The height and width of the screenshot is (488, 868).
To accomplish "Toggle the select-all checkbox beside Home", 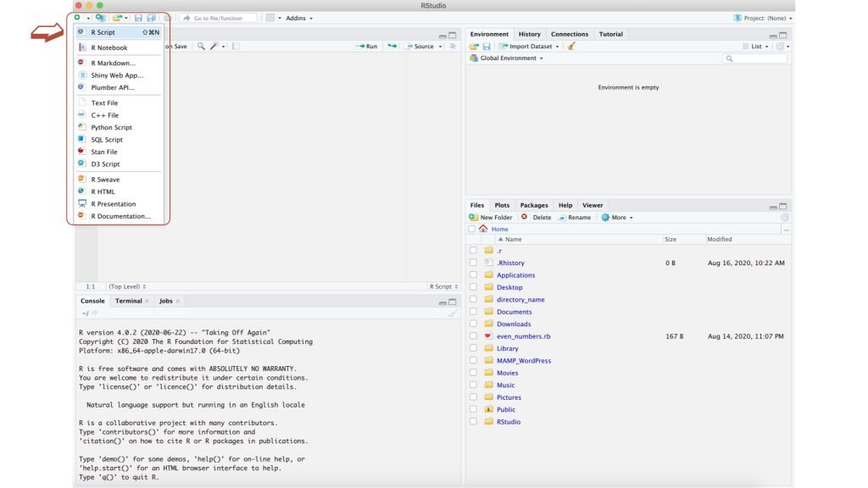I will click(472, 229).
